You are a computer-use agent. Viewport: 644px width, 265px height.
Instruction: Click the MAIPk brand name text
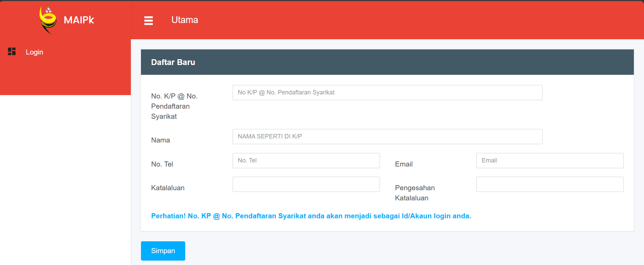79,20
